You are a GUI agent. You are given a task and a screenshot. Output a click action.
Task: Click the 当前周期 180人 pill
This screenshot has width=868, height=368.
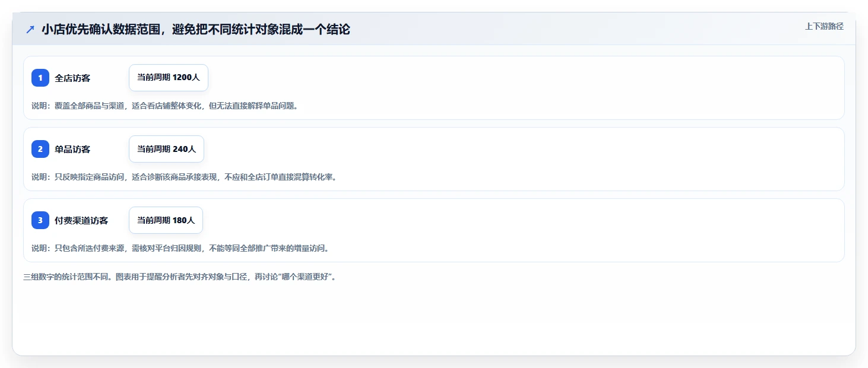pos(166,220)
